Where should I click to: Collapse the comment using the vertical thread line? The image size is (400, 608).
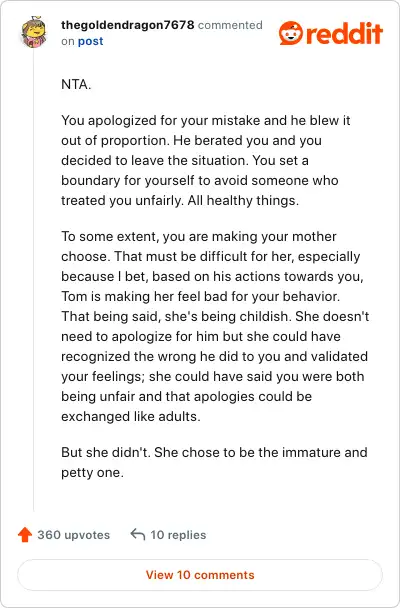34,280
